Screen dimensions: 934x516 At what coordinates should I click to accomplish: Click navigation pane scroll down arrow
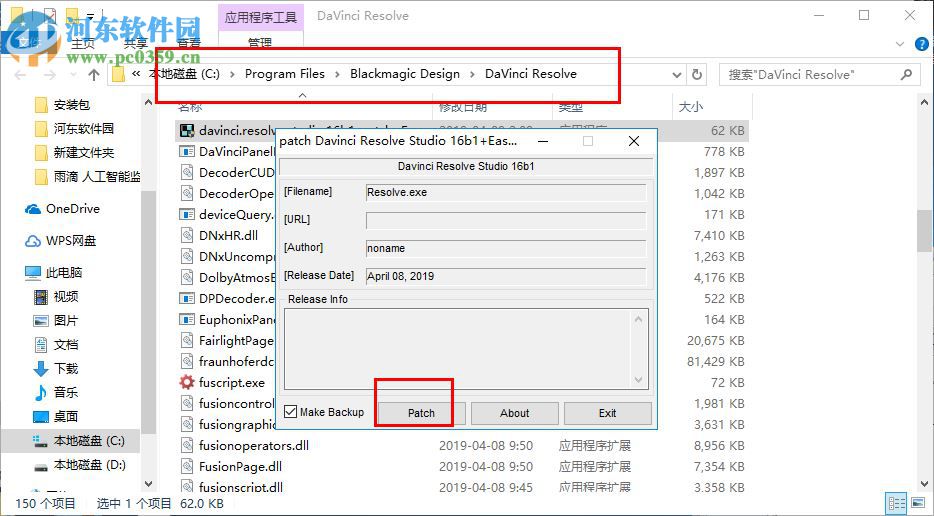pos(148,484)
